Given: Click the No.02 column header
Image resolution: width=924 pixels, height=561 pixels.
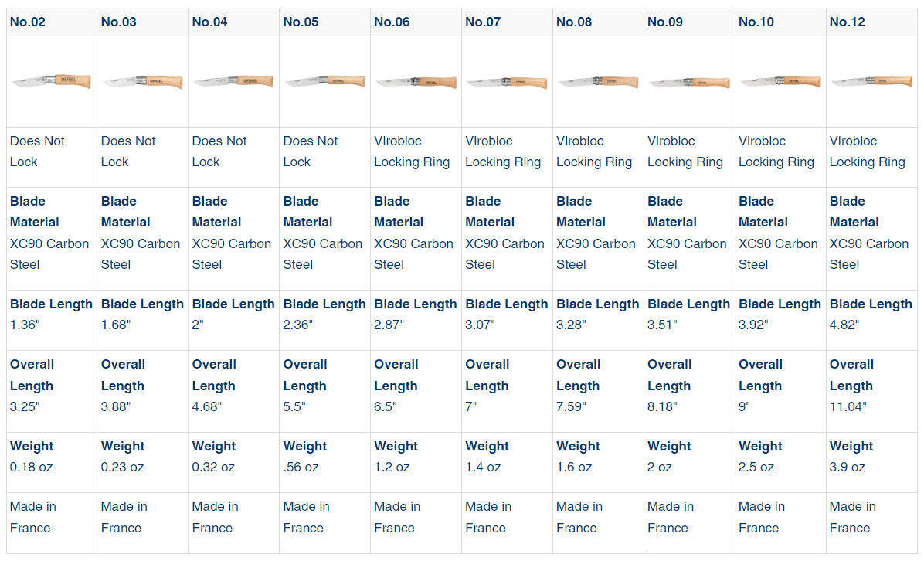Looking at the screenshot, I should [28, 22].
